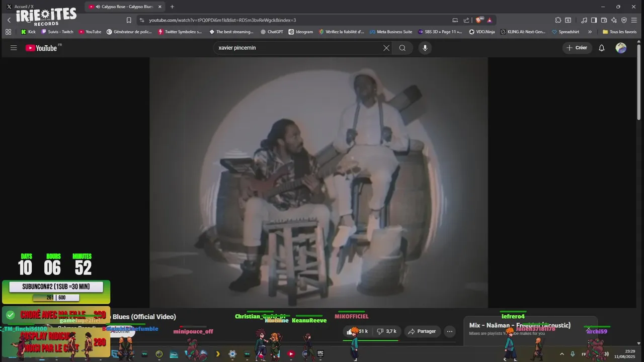
Task: Switch to the Accueil / X tab
Action: pos(20,7)
